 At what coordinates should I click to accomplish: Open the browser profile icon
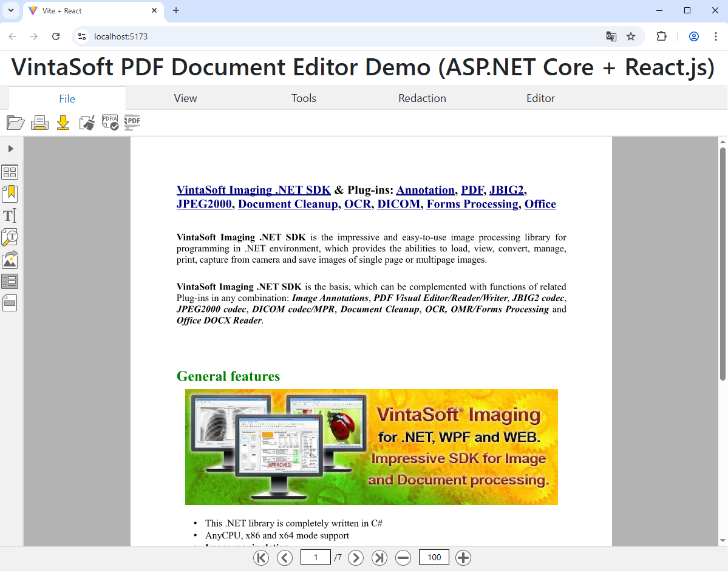tap(693, 36)
